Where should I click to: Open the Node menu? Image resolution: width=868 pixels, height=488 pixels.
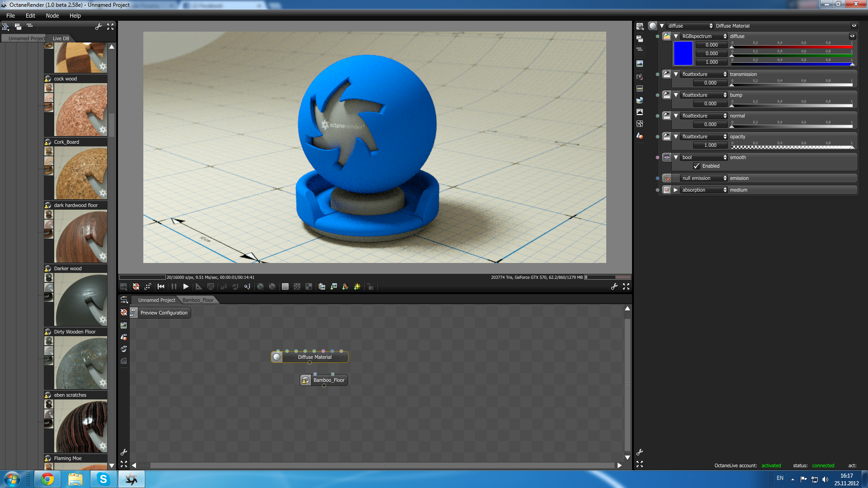(x=52, y=15)
